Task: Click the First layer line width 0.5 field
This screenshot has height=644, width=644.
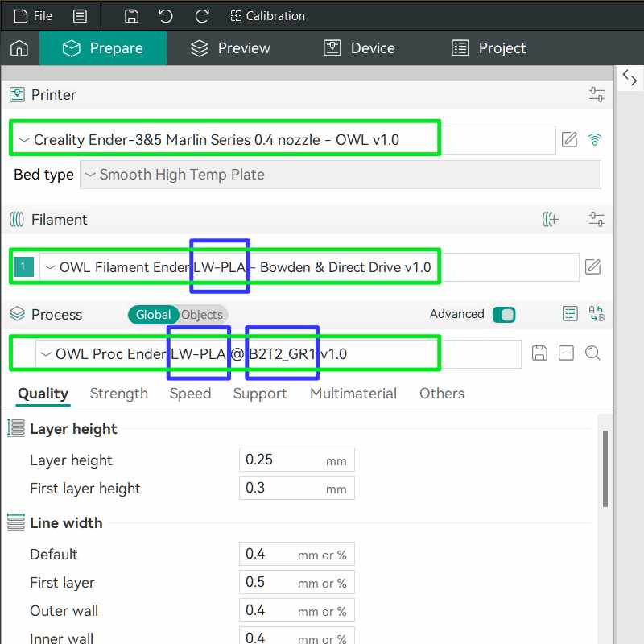Action: (297, 582)
